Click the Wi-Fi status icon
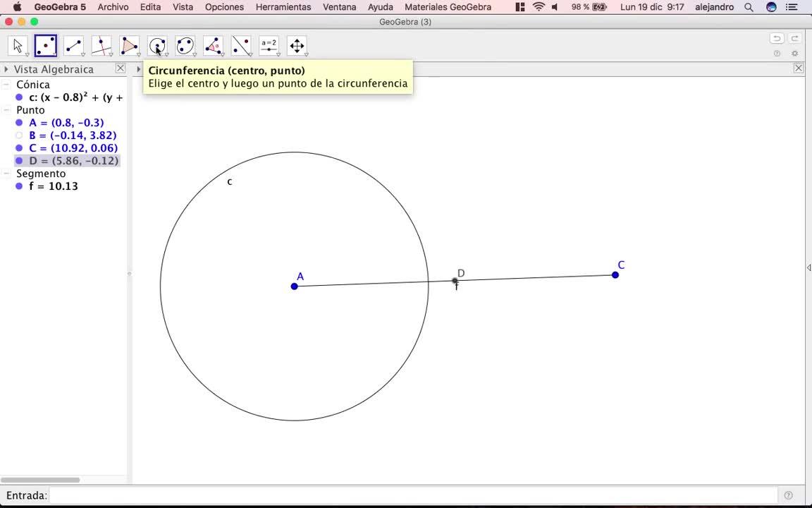The width and height of the screenshot is (812, 508). pyautogui.click(x=539, y=7)
